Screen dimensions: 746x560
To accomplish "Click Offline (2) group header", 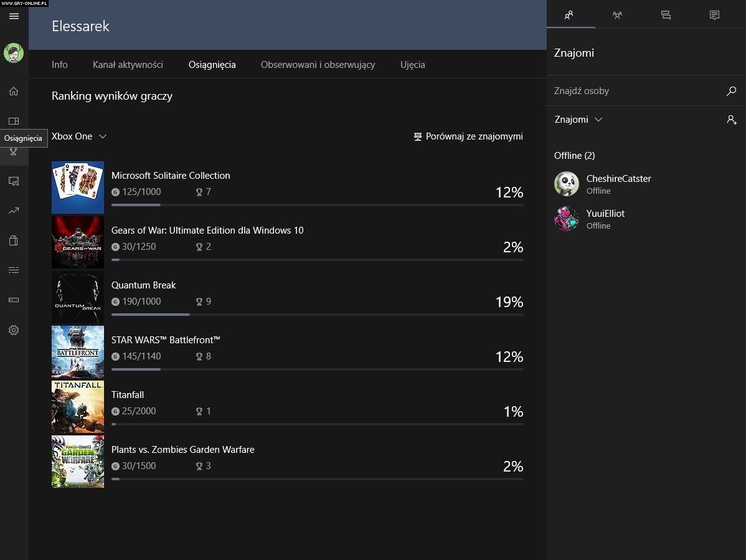I will pyautogui.click(x=575, y=156).
